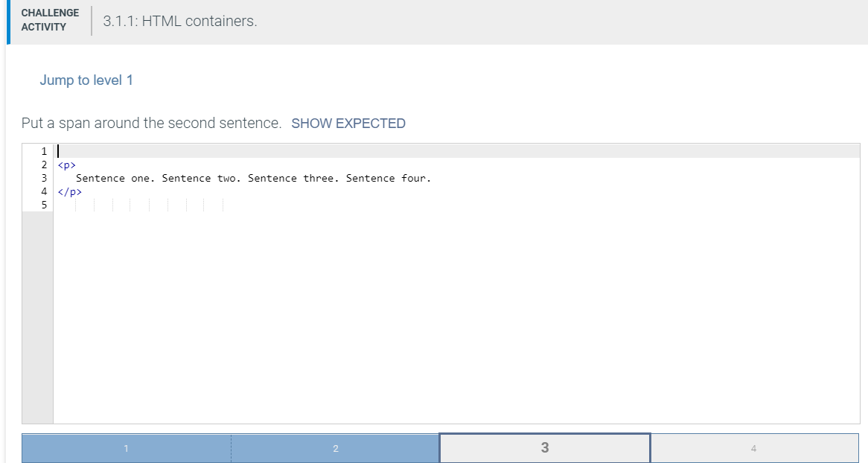Click the closing </p> tag on line 4
This screenshot has width=868, height=463.
(68, 191)
